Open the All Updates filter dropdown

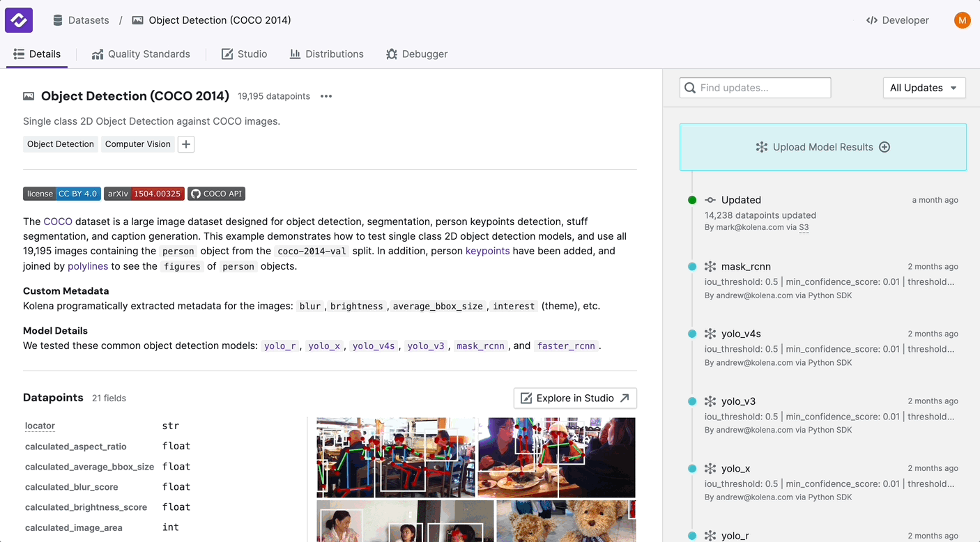tap(924, 88)
